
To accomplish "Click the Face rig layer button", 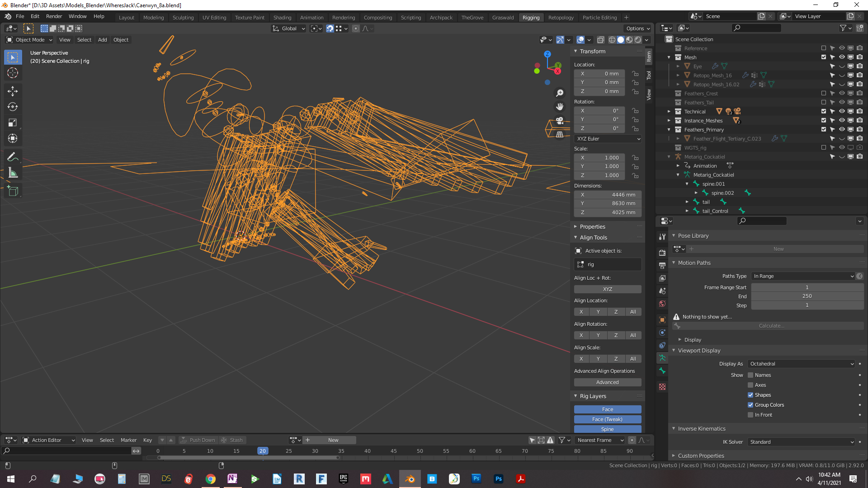I will [608, 409].
